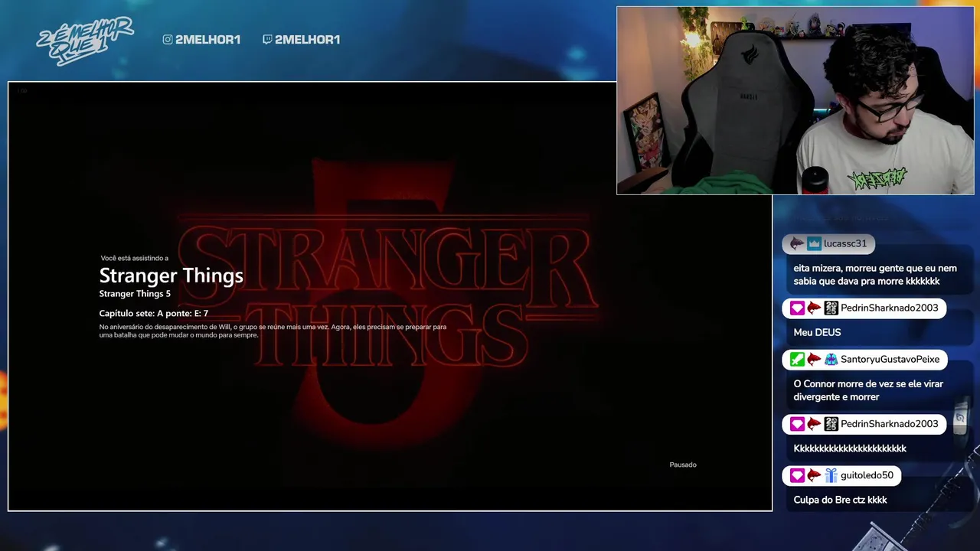980x551 pixels.
Task: Click the 'eita mizera, morreu gente' chat message
Action: coord(875,275)
